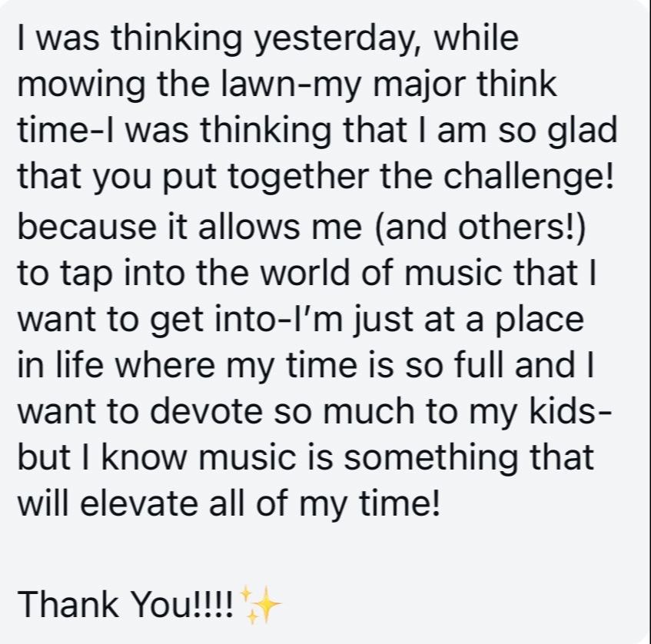Click the "Thank You!!!!" text

pos(126,605)
